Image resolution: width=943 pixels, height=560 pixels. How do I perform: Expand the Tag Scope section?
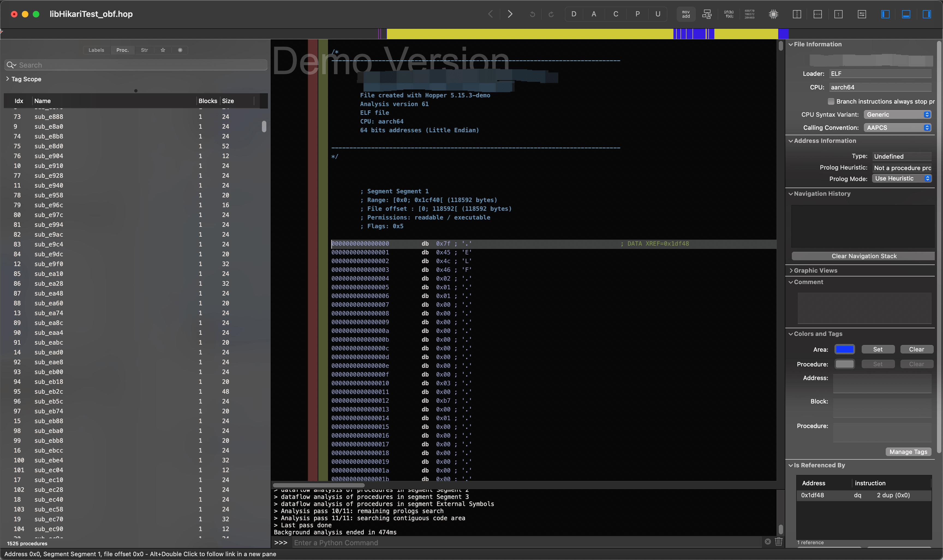[8, 79]
